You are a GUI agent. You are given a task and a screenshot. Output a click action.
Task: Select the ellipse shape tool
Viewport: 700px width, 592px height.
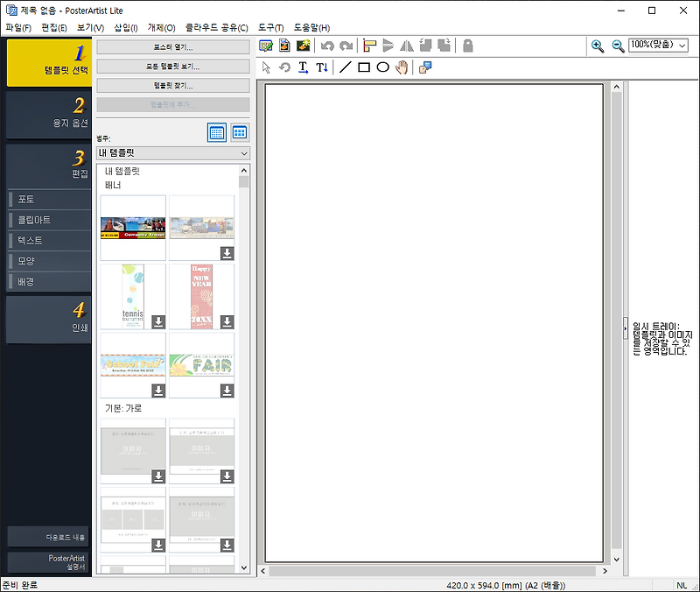[x=382, y=67]
